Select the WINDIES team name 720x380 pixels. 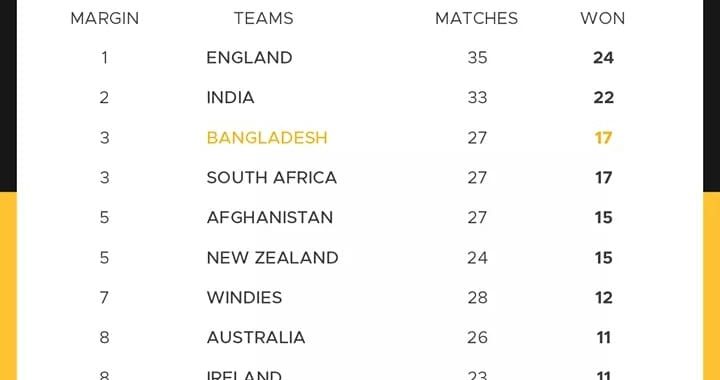[244, 297]
